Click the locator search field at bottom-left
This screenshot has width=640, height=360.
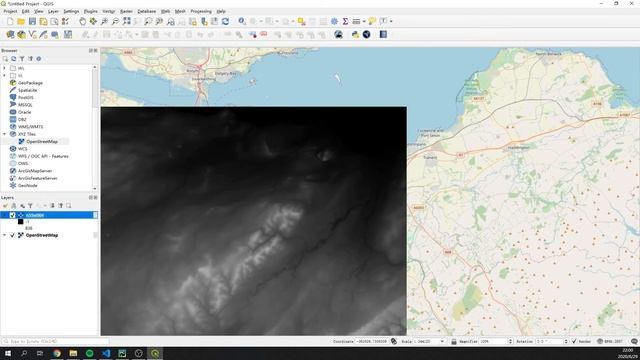[x=55, y=341]
